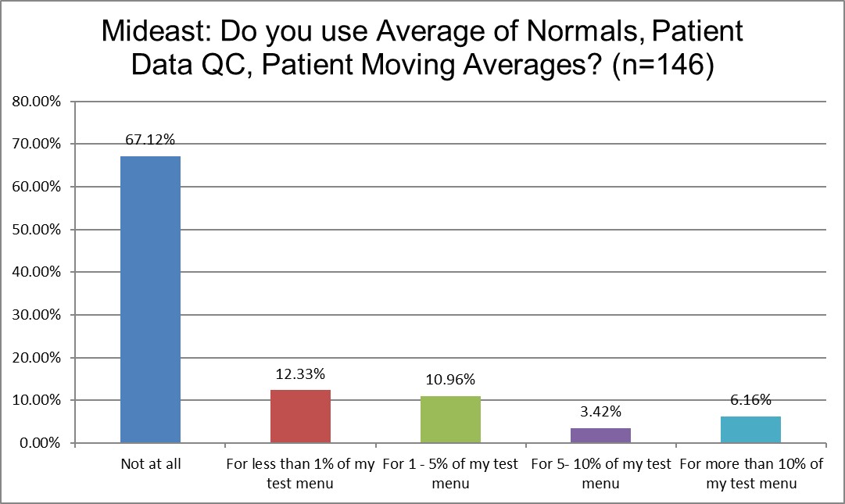Screen dimensions: 845x504
Task: Click the 10.96% data label
Action: 450,380
